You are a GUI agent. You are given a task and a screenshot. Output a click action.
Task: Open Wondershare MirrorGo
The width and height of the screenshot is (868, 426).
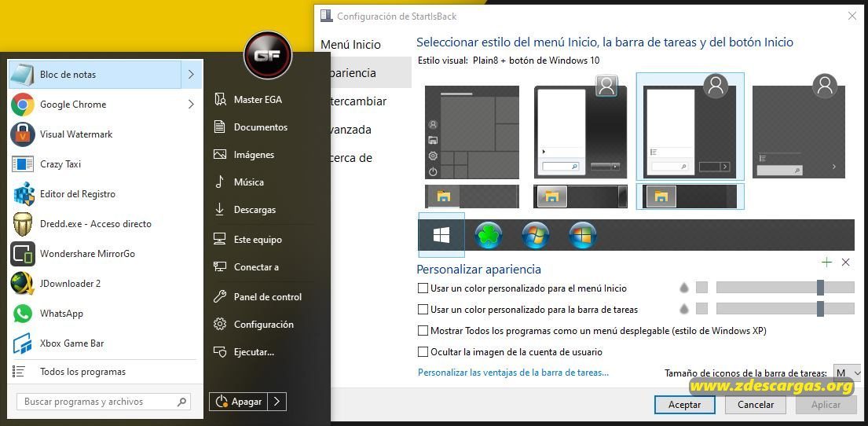click(106, 254)
